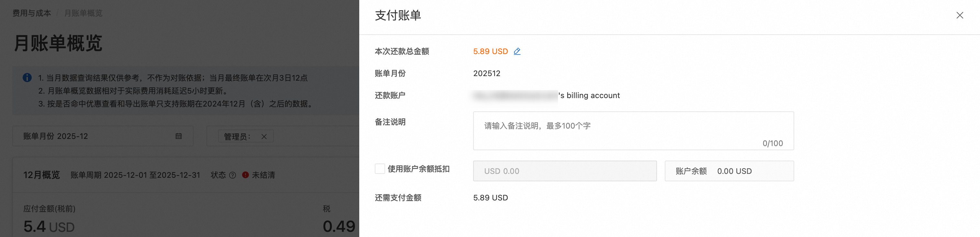Screen dimensions: 980x237
Task: Open the 账单月份 2025-12 month picker
Action: click(95, 136)
